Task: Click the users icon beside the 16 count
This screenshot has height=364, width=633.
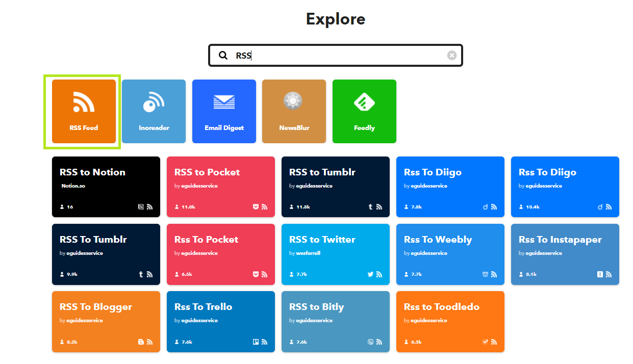Action: (x=62, y=207)
